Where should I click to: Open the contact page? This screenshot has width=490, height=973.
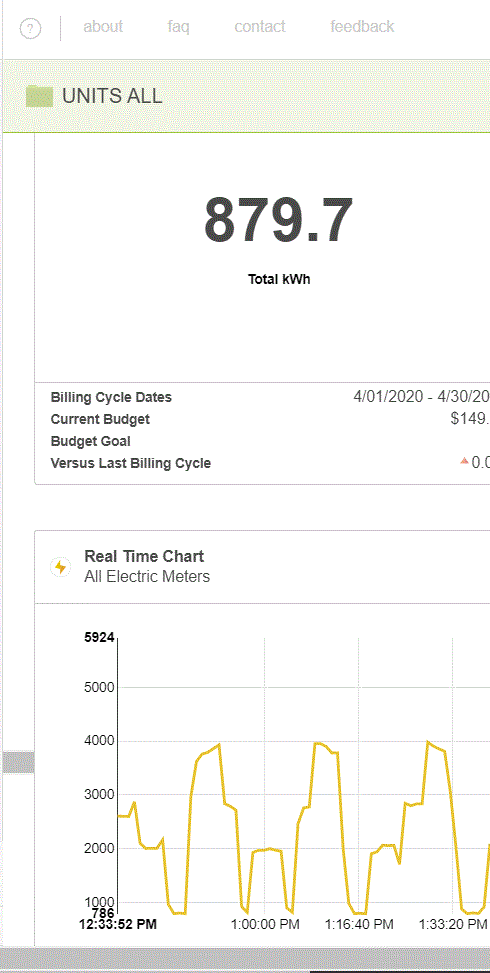(260, 27)
